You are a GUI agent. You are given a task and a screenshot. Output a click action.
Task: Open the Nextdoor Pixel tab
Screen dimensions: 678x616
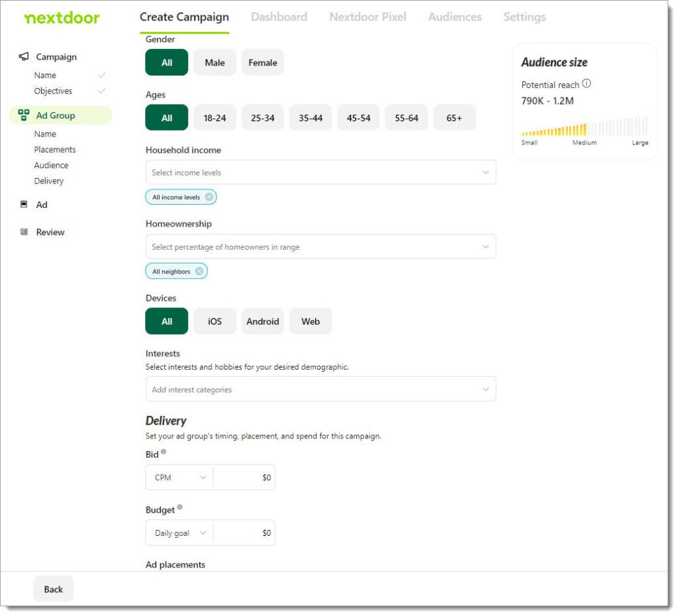367,17
